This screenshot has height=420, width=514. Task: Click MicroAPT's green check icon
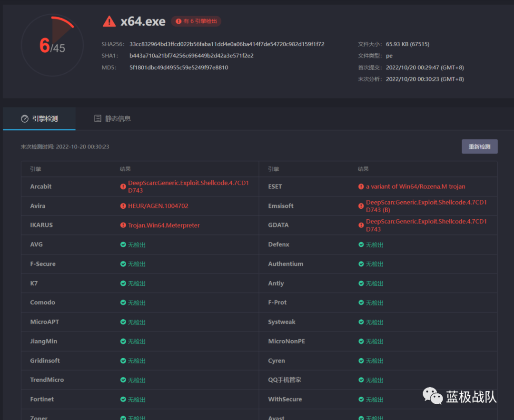pyautogui.click(x=123, y=322)
